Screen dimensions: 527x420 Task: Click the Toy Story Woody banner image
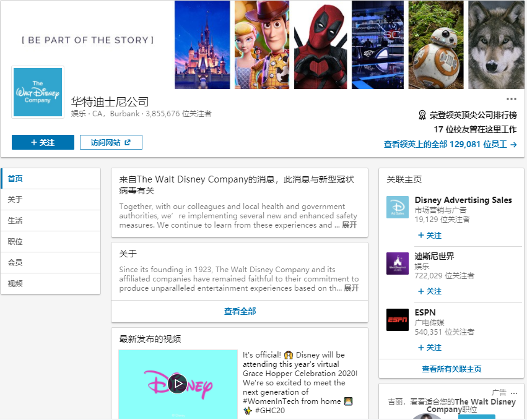click(x=262, y=45)
